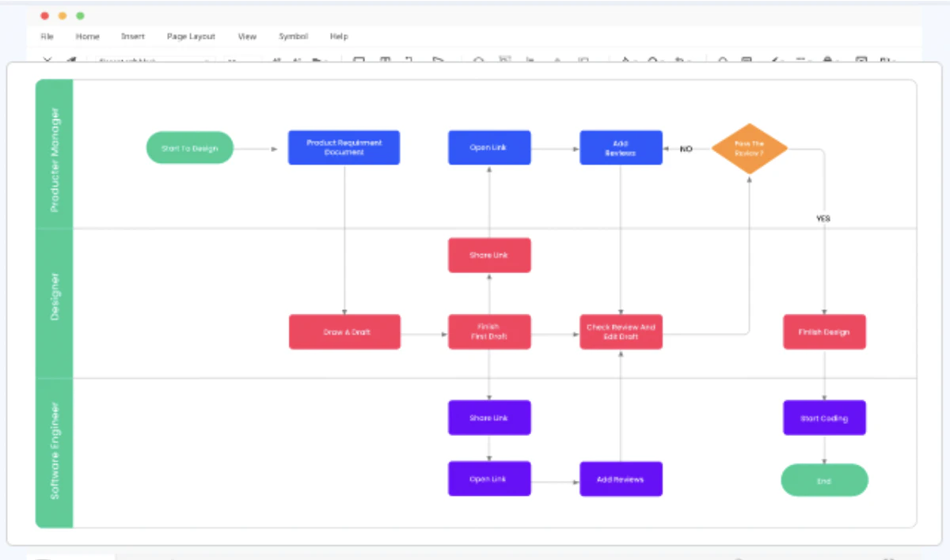Click the Software Engineer swimlane header

(55, 452)
